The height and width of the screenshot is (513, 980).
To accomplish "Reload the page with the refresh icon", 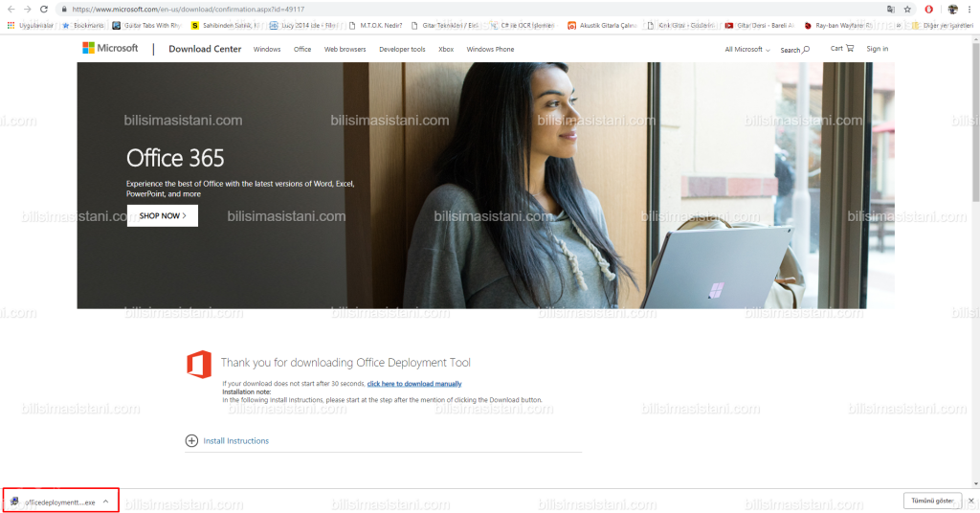I will coord(44,10).
